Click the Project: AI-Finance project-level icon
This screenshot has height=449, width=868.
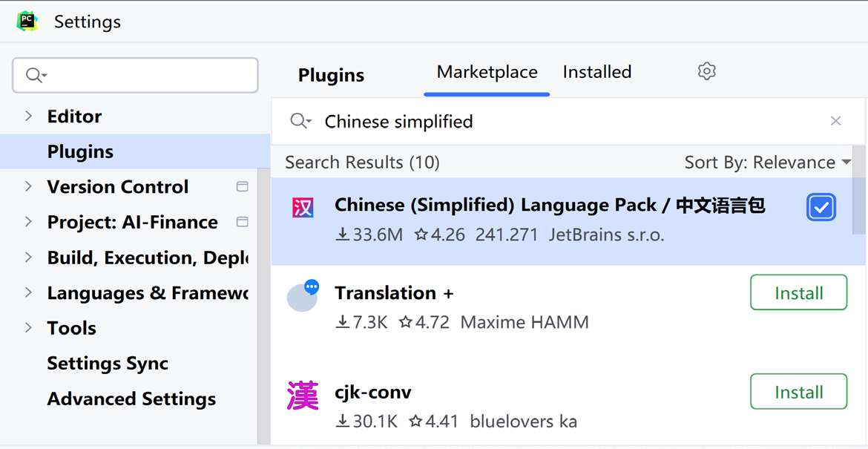click(242, 222)
